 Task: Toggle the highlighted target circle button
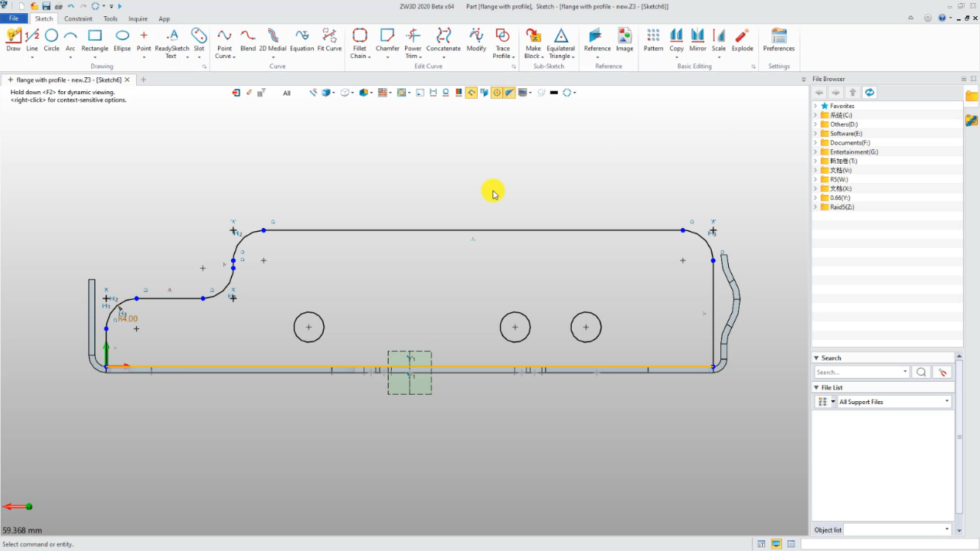point(497,93)
